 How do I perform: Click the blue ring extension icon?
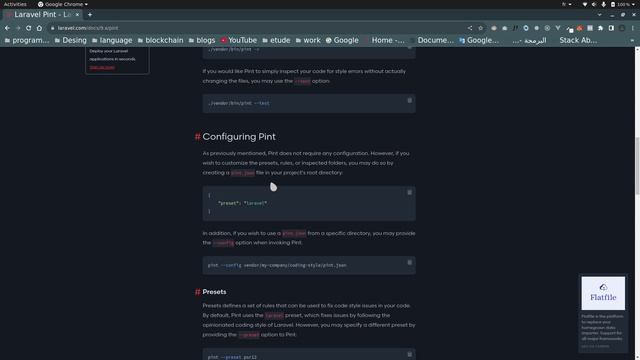pyautogui.click(x=526, y=28)
